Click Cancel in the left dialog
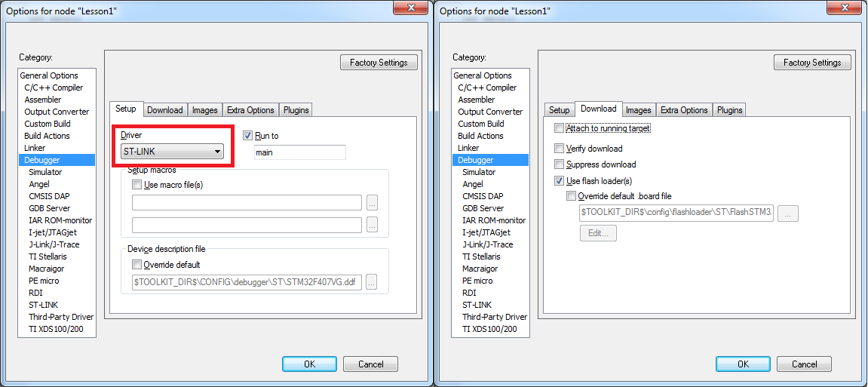This screenshot has height=387, width=868. [x=370, y=364]
